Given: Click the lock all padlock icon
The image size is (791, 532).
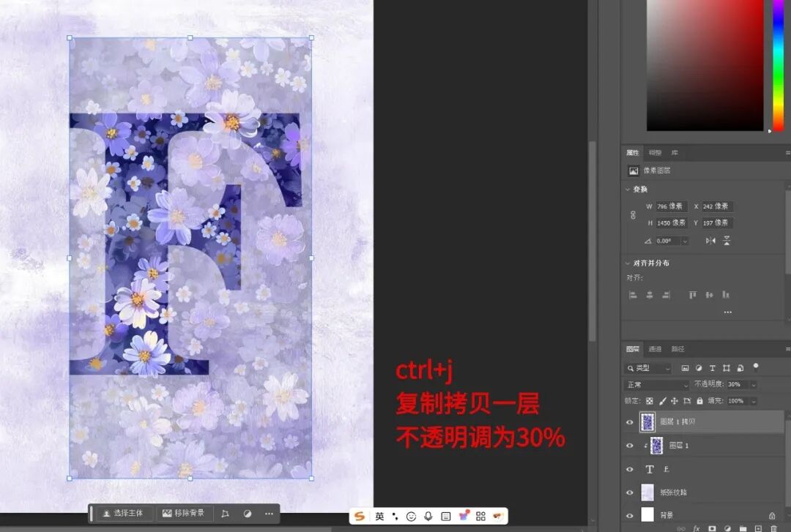Looking at the screenshot, I should tap(699, 401).
